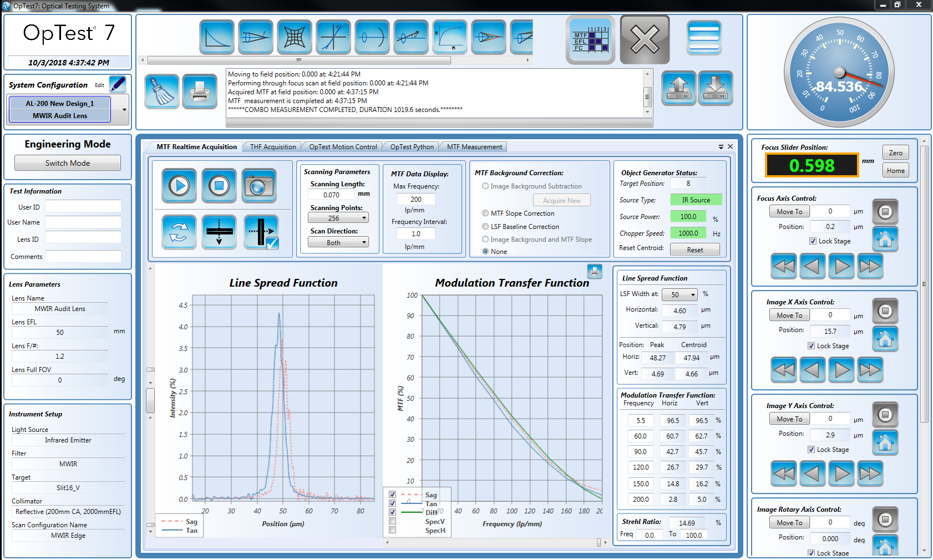Click the decay curve toolbar icon
The width and height of the screenshot is (933, 560).
[x=217, y=37]
